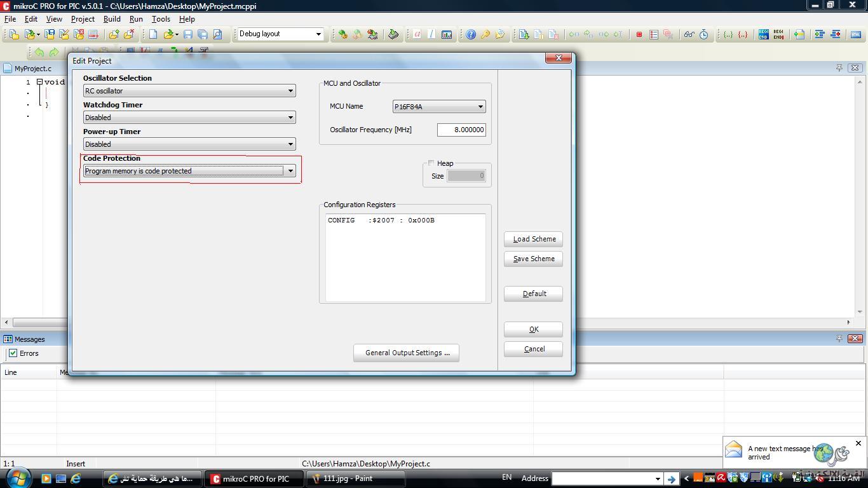The width and height of the screenshot is (868, 488).
Task: Collapse the void function fold marker
Action: [39, 82]
